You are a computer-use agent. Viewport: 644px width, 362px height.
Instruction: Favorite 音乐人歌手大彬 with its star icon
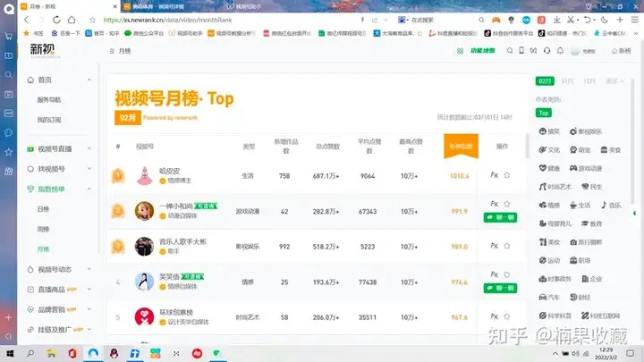(507, 246)
